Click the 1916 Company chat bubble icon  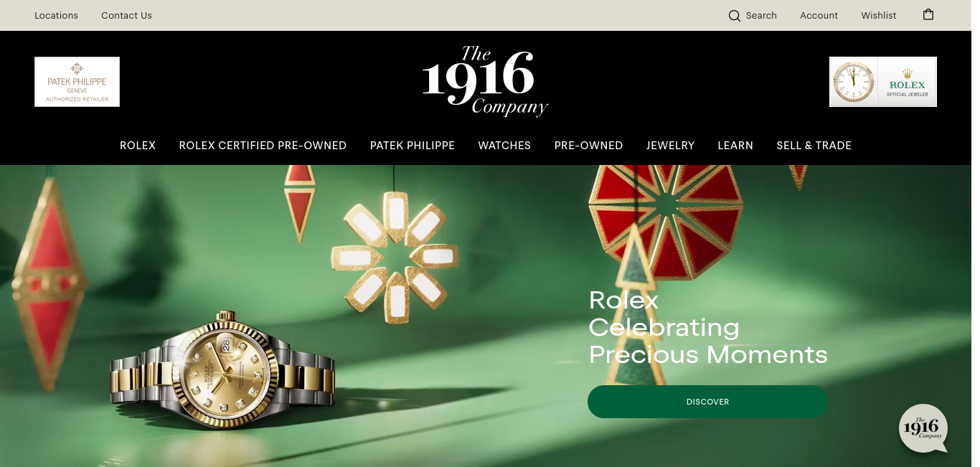tap(923, 428)
